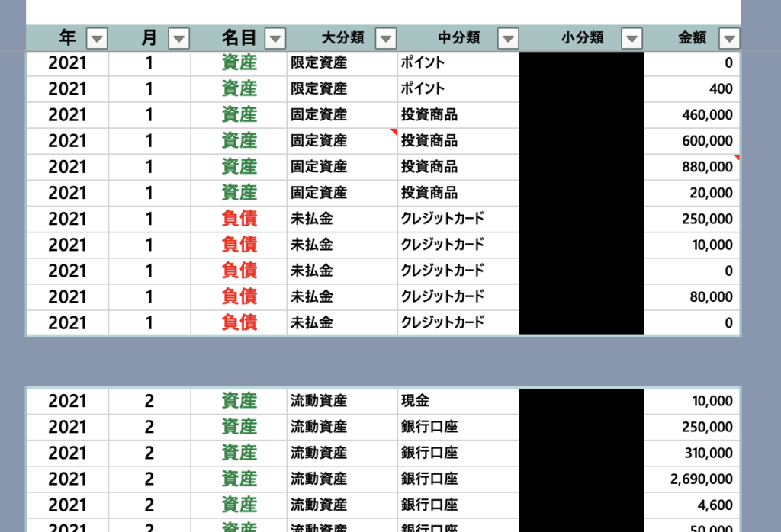Click the 銀行口座 cell in the 310,000 row
This screenshot has width=781, height=532.
pyautogui.click(x=458, y=453)
